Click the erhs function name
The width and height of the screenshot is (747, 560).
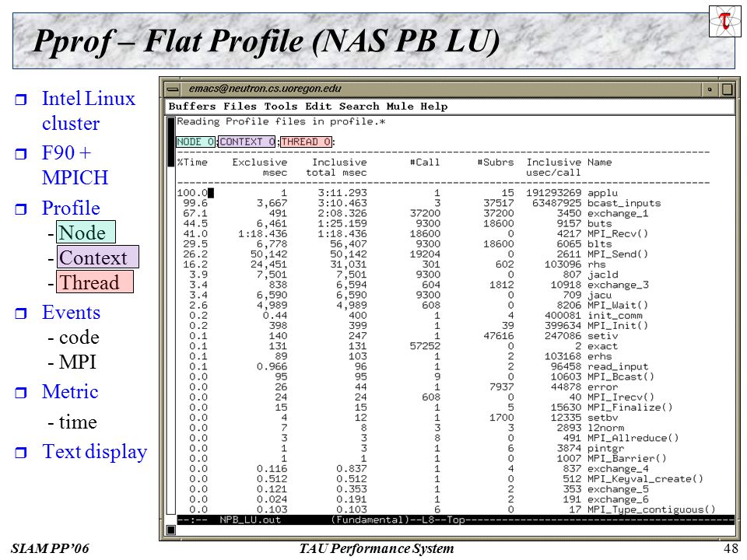click(x=600, y=356)
